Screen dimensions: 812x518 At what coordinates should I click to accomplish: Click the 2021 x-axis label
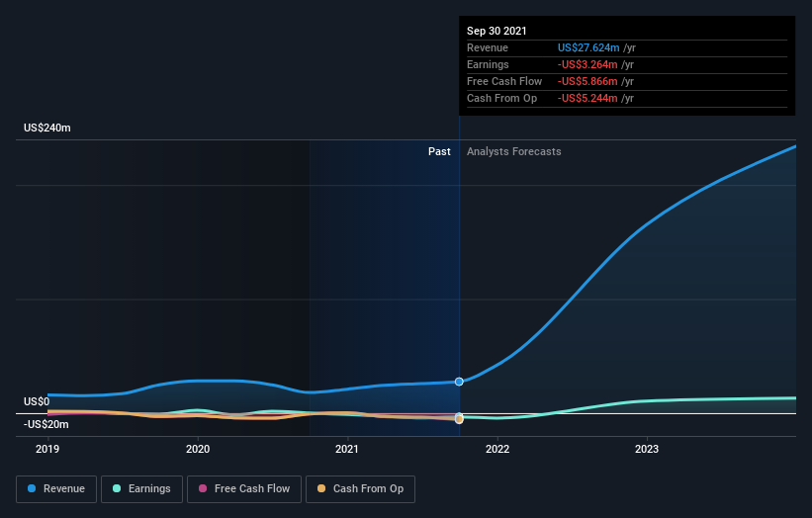tap(346, 449)
